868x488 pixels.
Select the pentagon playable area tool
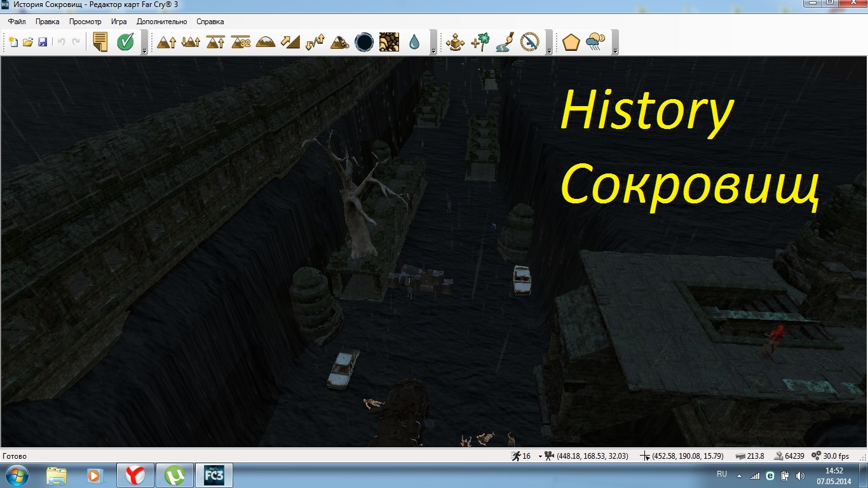[571, 42]
